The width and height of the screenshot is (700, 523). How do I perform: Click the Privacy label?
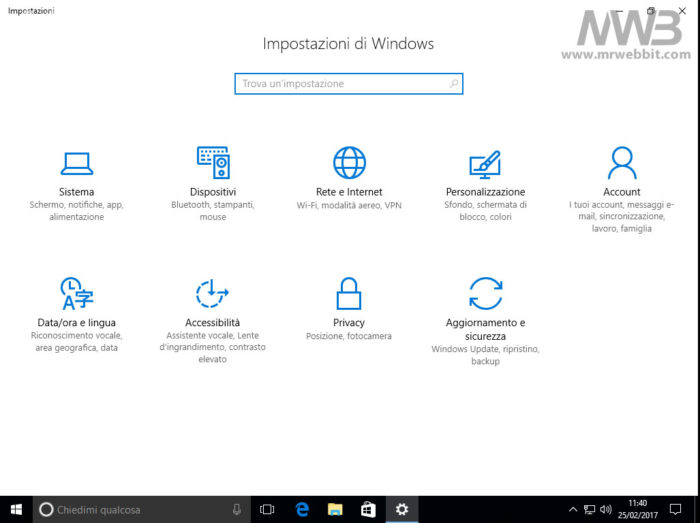349,323
